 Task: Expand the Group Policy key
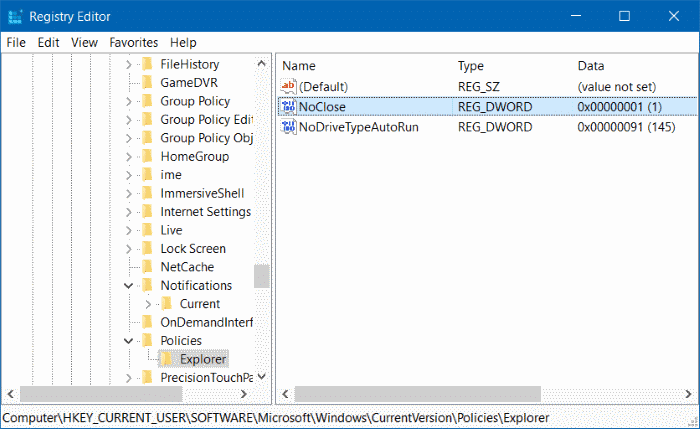point(129,102)
